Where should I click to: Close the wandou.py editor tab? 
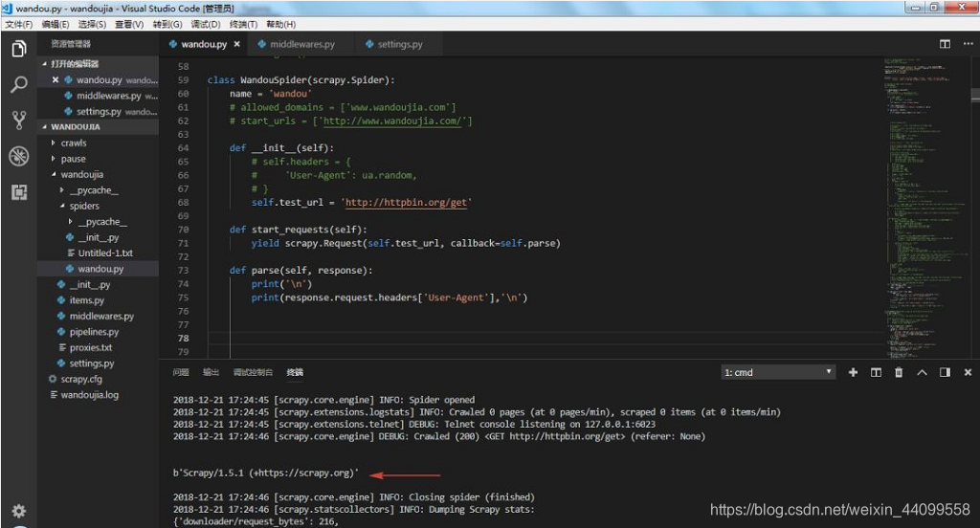click(x=237, y=44)
